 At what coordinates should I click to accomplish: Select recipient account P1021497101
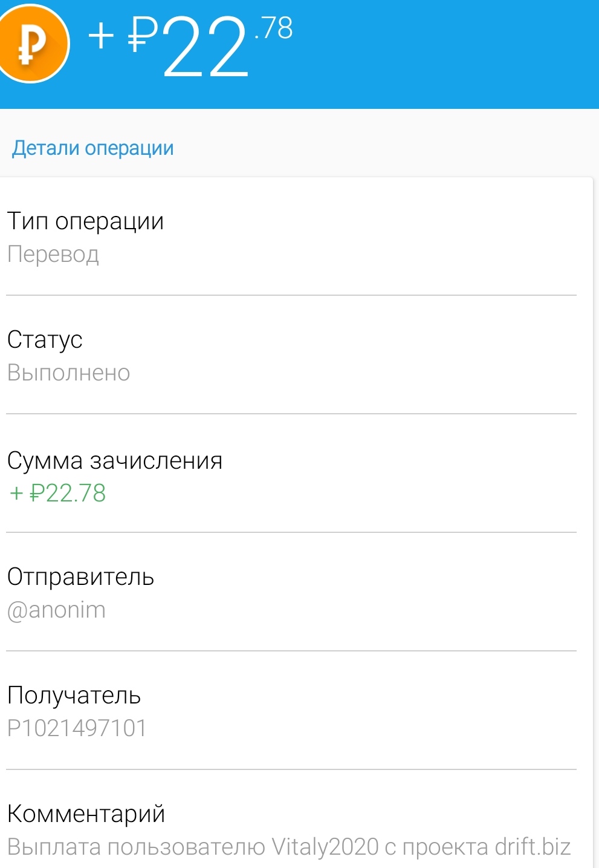77,728
